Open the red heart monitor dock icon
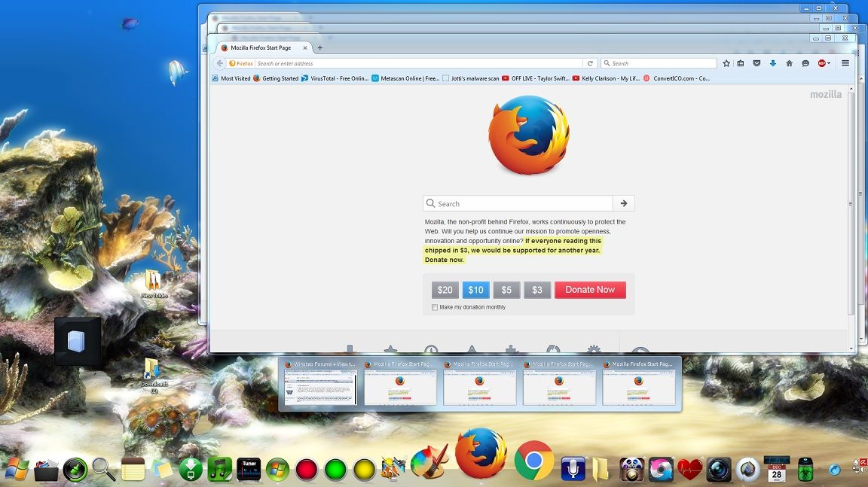Image resolution: width=868 pixels, height=487 pixels. 689,469
